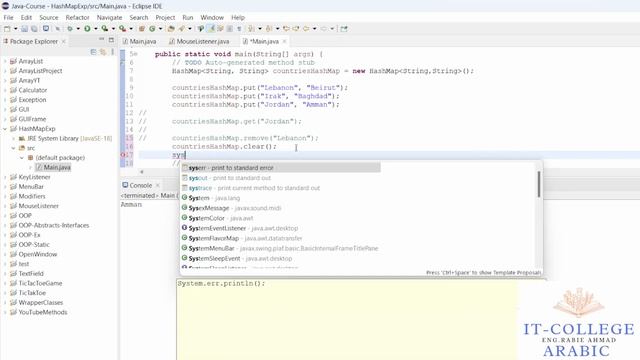Maximize the Package Explorer panel
640x360 pixels.
pos(111,40)
